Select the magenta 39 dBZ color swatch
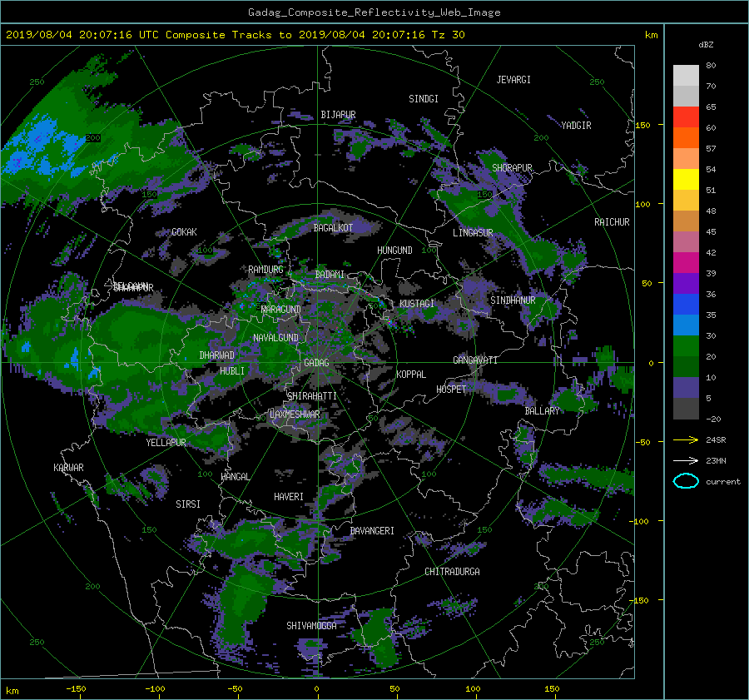 coord(686,263)
